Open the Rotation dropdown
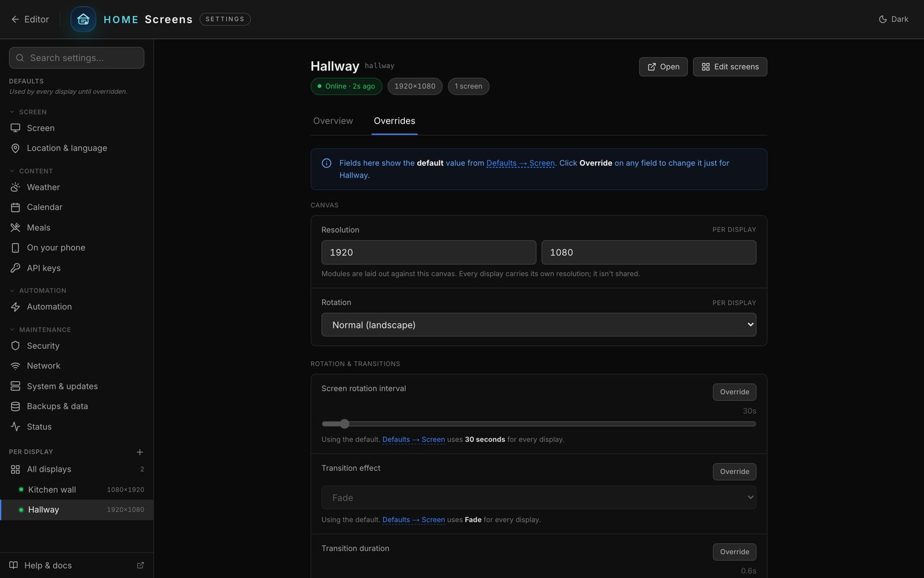 click(x=539, y=325)
